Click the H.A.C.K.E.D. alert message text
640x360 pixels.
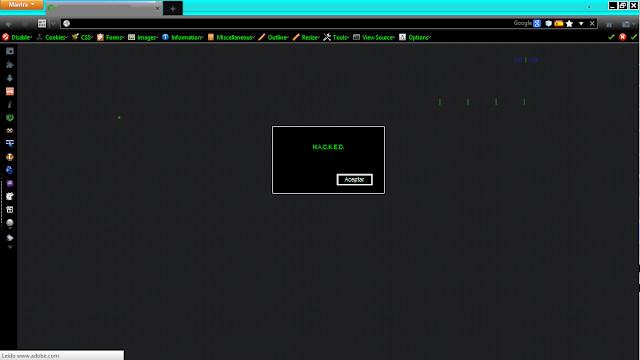(x=328, y=147)
